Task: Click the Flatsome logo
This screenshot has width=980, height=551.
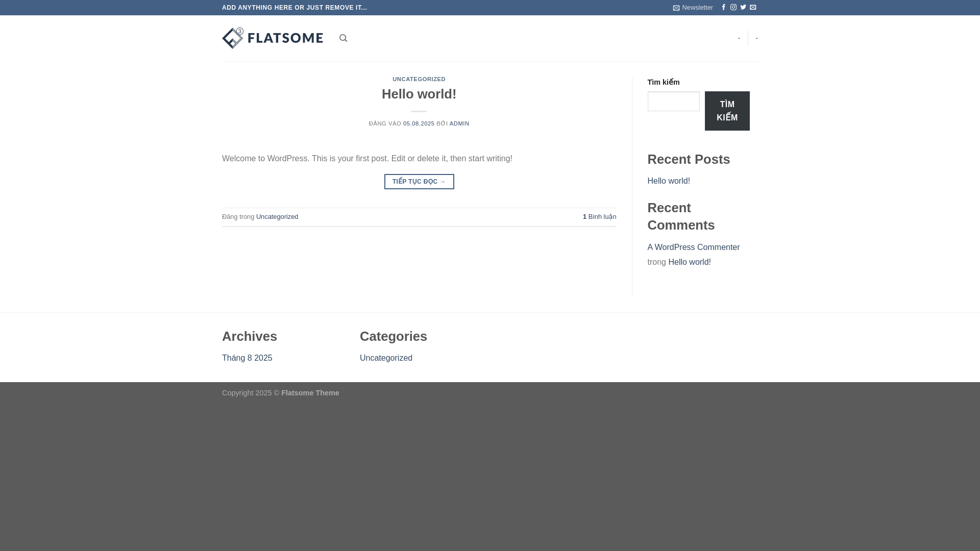Action: tap(273, 38)
